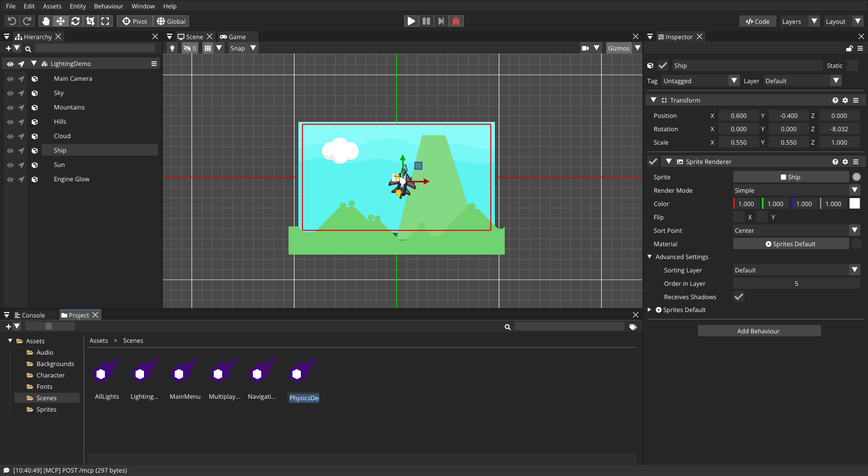Toggle the Static checkbox
The height and width of the screenshot is (476, 868).
pos(852,65)
